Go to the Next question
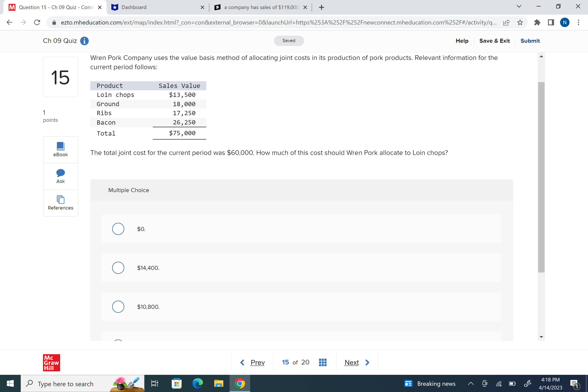Viewport: 588px width, 392px height. click(x=352, y=362)
